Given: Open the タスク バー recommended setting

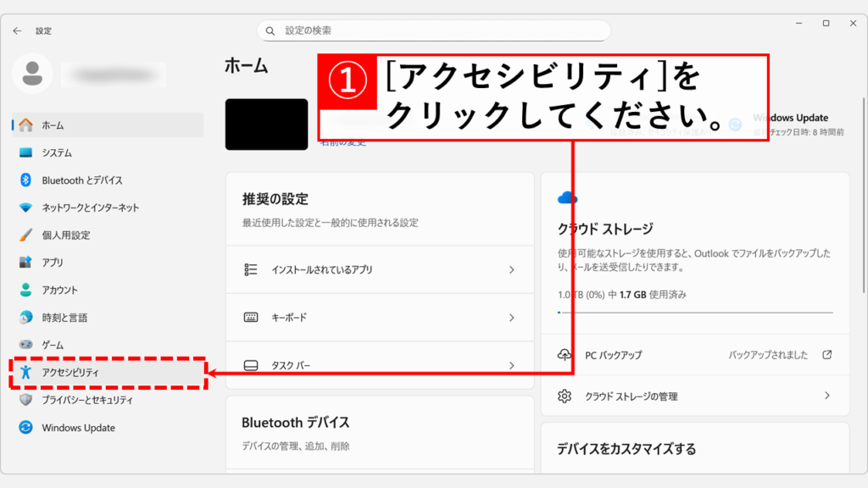Looking at the screenshot, I should pos(380,366).
